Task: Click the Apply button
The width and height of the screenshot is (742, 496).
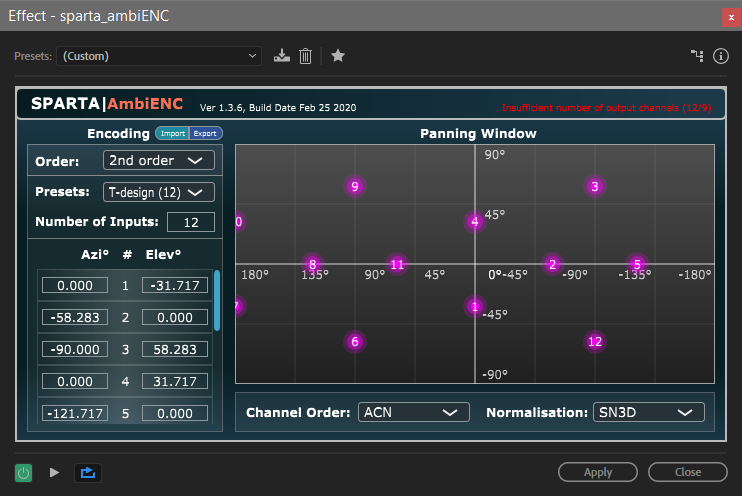Action: click(x=598, y=472)
